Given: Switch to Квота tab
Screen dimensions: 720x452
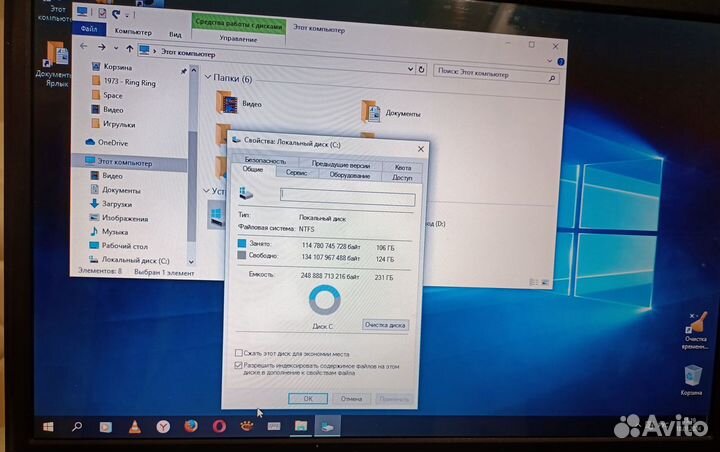Looking at the screenshot, I should pos(403,168).
